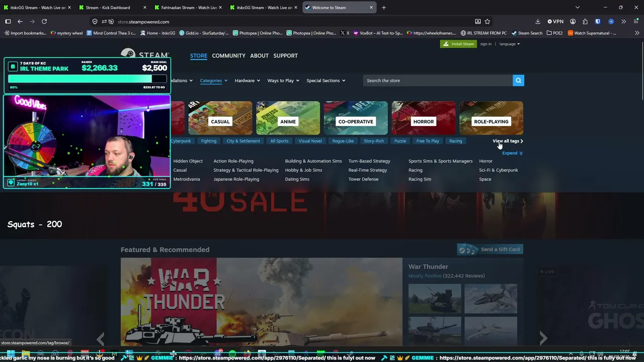
Task: Open the browser application hamburger menu
Action: pos(636,22)
